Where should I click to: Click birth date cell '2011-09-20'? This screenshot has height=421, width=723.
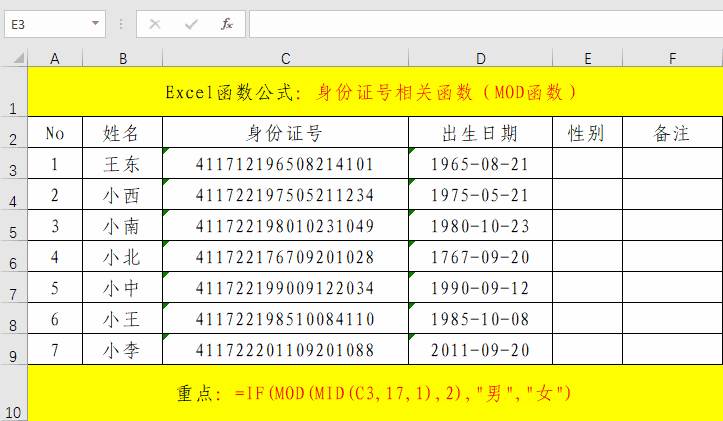[x=480, y=350]
